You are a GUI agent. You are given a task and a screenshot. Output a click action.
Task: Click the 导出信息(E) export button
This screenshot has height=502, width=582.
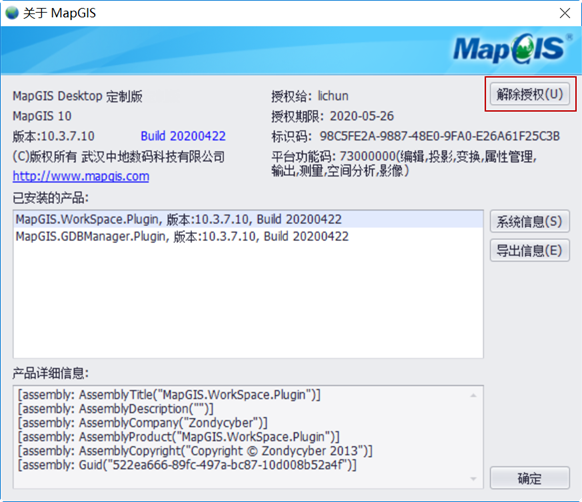530,251
